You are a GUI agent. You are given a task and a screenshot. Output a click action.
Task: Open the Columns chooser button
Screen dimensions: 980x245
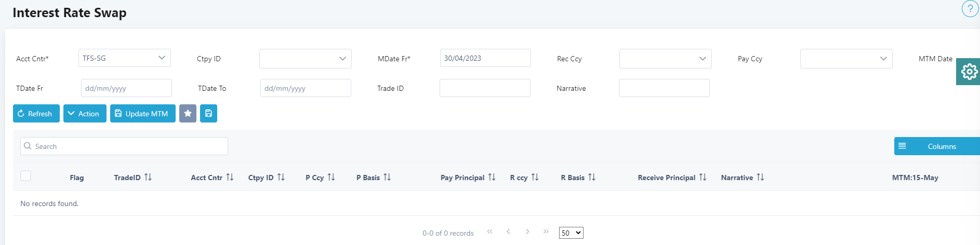(937, 146)
